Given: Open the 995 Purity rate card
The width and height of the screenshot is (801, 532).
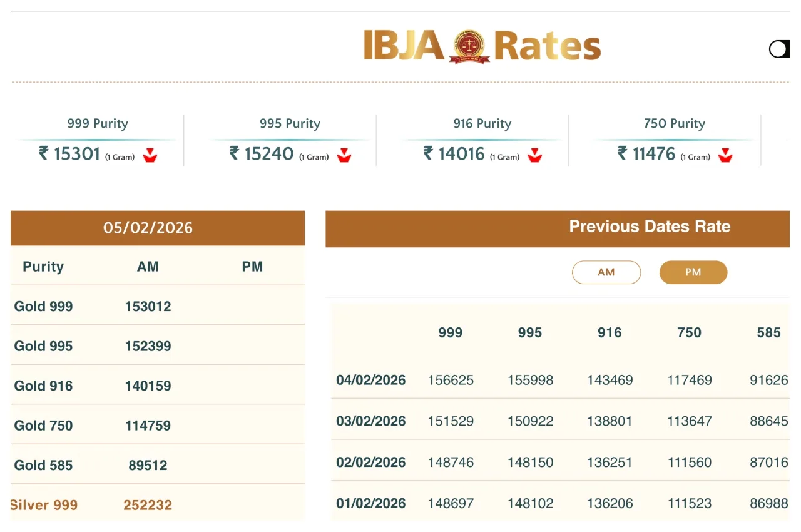Looking at the screenshot, I should pos(290,140).
